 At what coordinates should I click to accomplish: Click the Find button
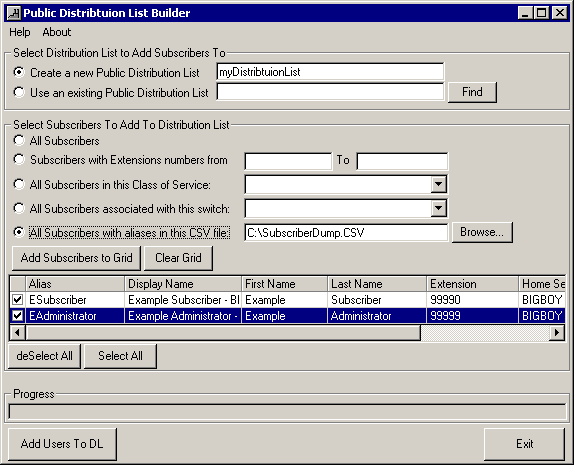(x=472, y=92)
